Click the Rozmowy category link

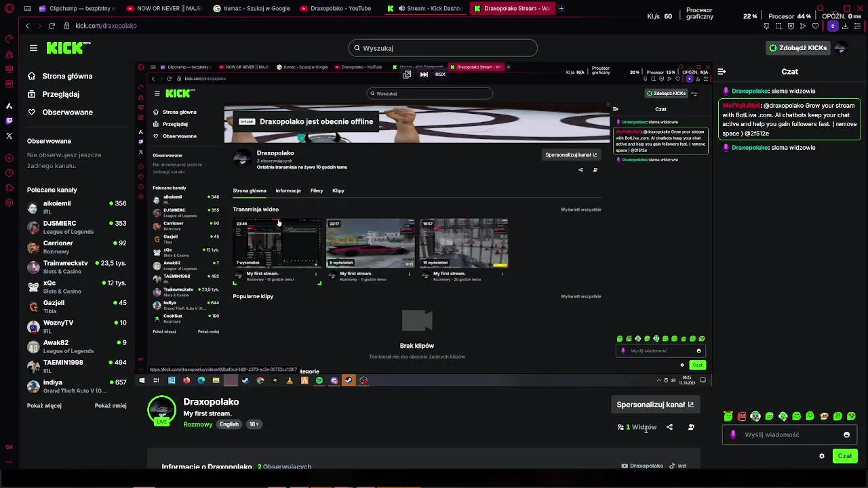tap(198, 424)
